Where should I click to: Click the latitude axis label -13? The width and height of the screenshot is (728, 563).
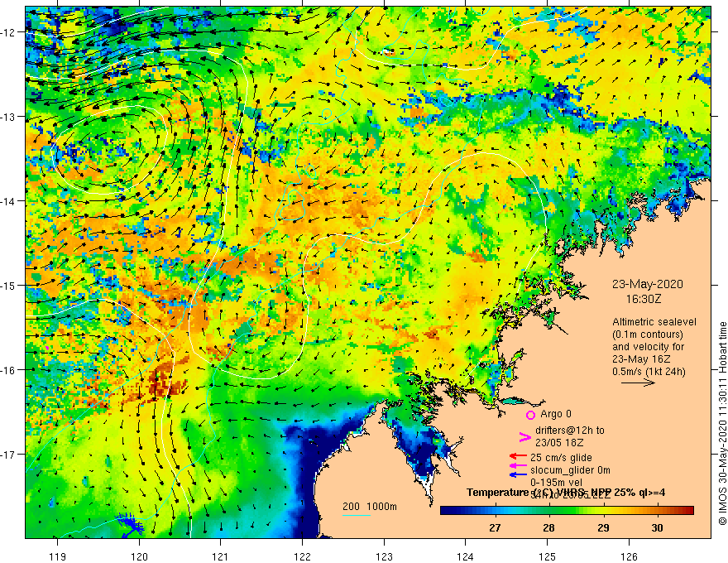[x=9, y=117]
